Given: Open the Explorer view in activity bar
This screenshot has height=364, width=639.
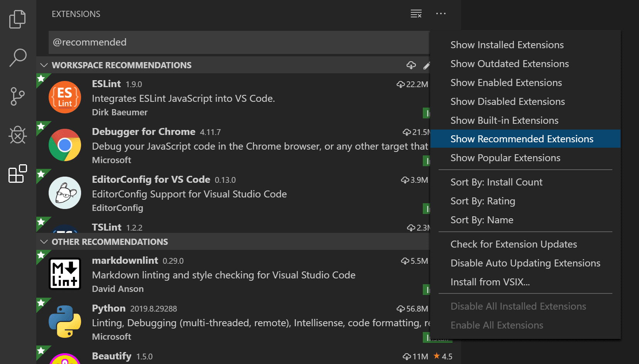Looking at the screenshot, I should pos(17,19).
